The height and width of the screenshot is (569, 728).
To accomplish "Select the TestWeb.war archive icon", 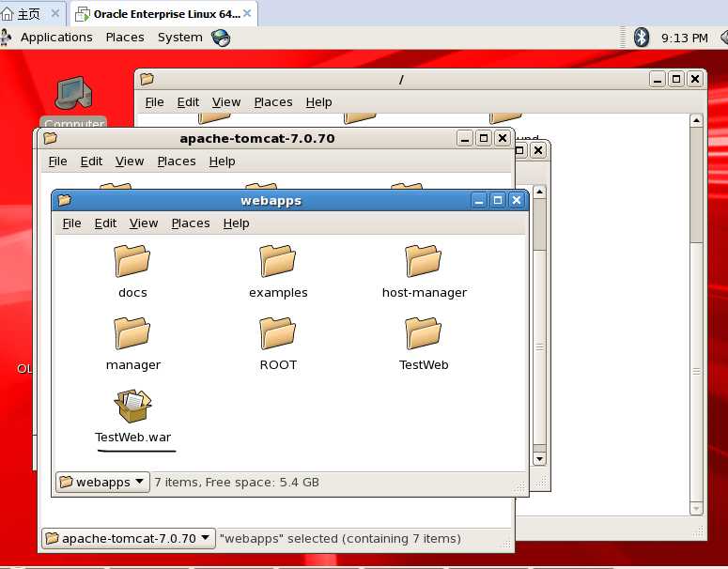I will click(x=132, y=406).
